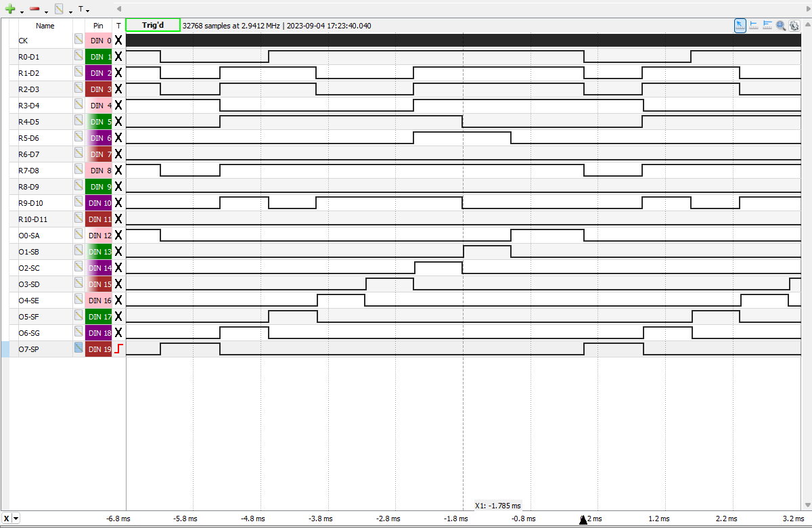812x528 pixels.
Task: Expand the dropdown arrow next to the green plus
Action: 22,11
